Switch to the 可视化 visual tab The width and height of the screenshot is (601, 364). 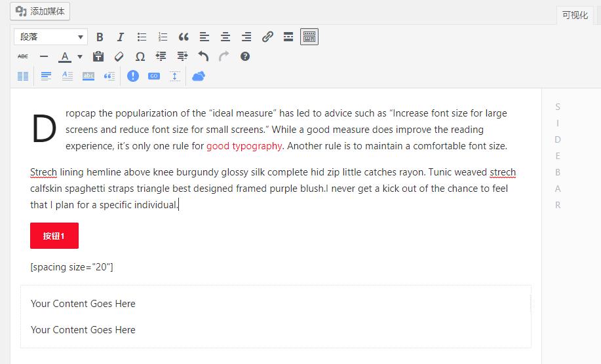pyautogui.click(x=575, y=15)
